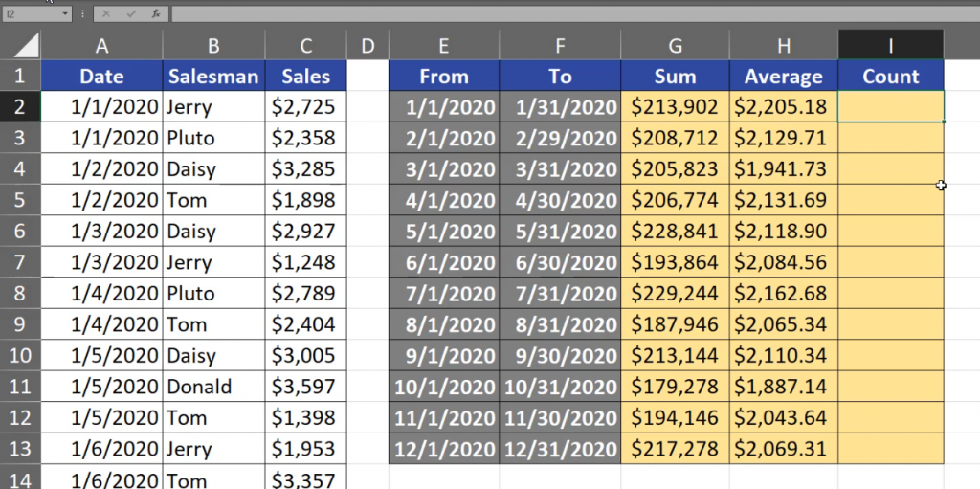Select row 13 header

pyautogui.click(x=20, y=449)
